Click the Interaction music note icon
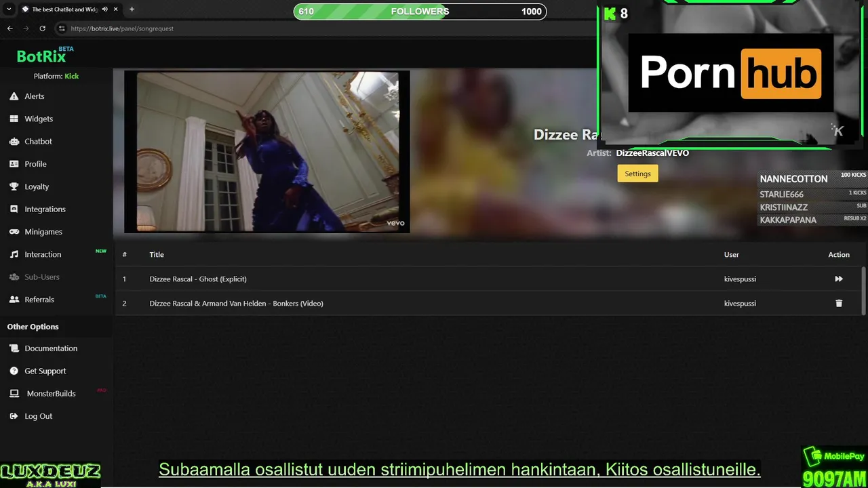The height and width of the screenshot is (488, 868). pyautogui.click(x=14, y=254)
